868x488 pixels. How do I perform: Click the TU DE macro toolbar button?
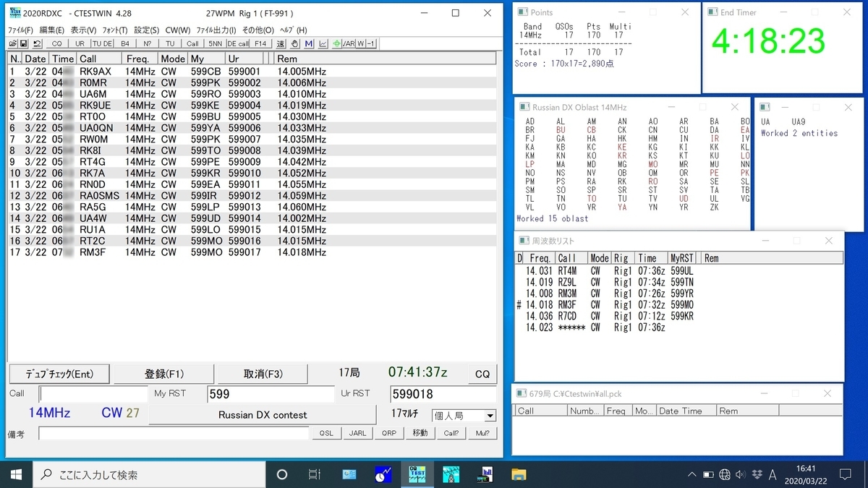(x=103, y=43)
